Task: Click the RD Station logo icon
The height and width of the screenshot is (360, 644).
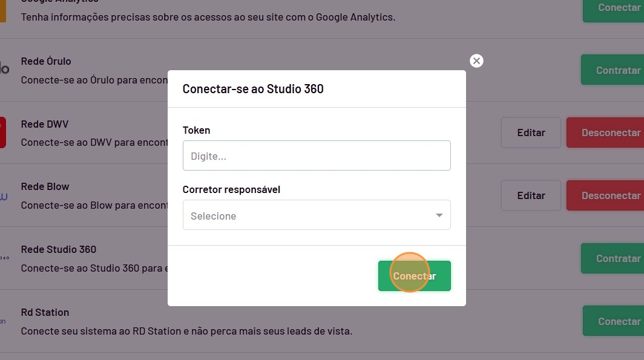Action: tap(3, 321)
